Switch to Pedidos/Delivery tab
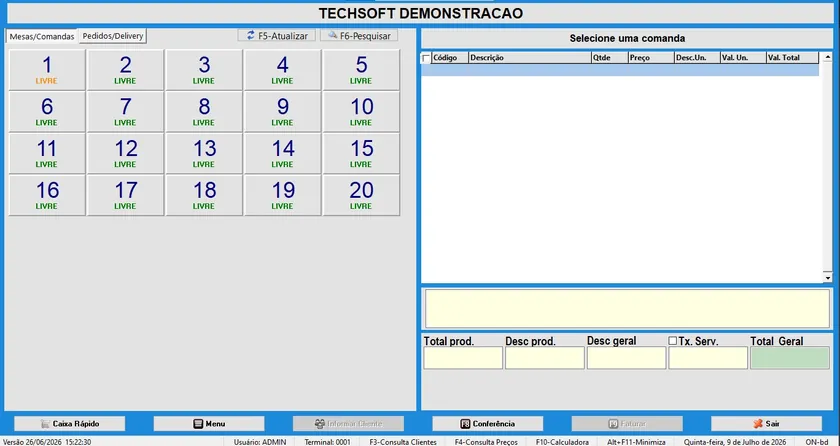This screenshot has height=446, width=840. coord(112,36)
